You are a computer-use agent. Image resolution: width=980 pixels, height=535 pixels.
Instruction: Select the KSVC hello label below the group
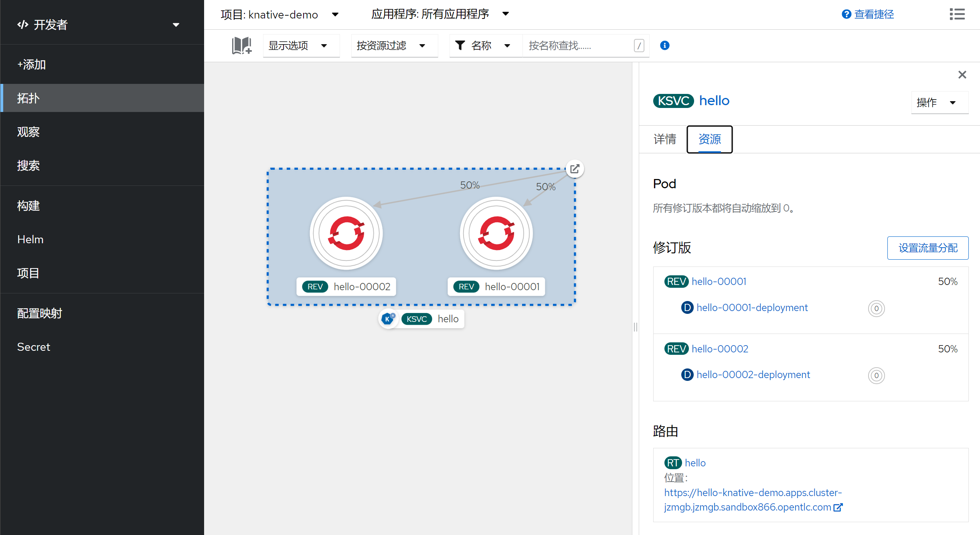pyautogui.click(x=431, y=319)
